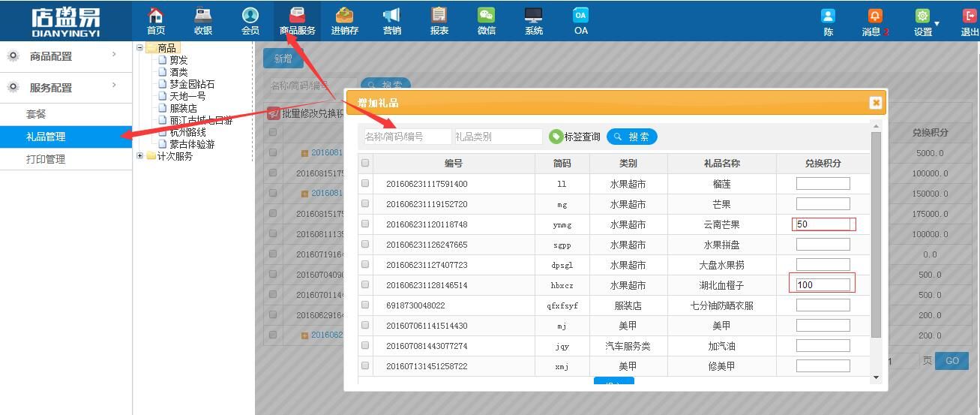Click the 编号 column header in dialog
Screen dimensions: 980x415
pos(453,163)
